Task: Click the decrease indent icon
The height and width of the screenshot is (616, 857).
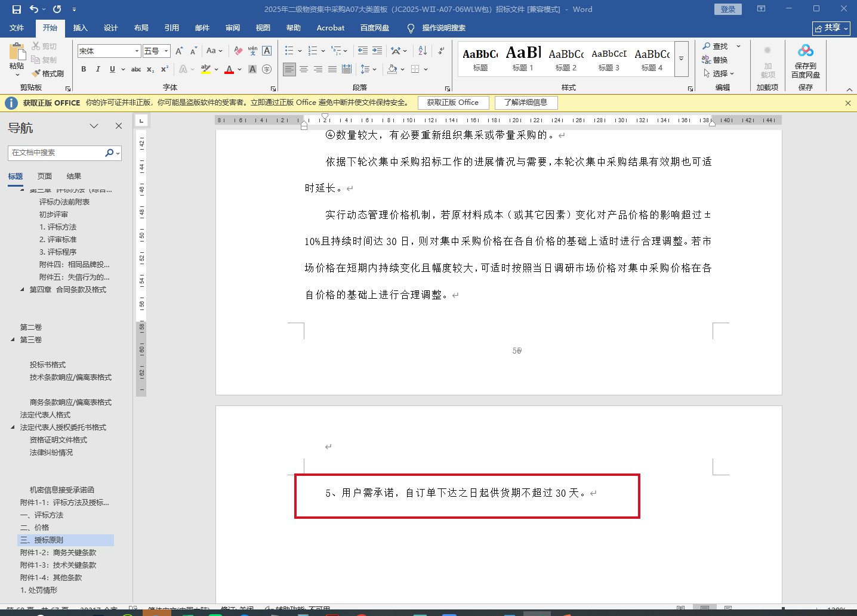Action: (x=363, y=51)
